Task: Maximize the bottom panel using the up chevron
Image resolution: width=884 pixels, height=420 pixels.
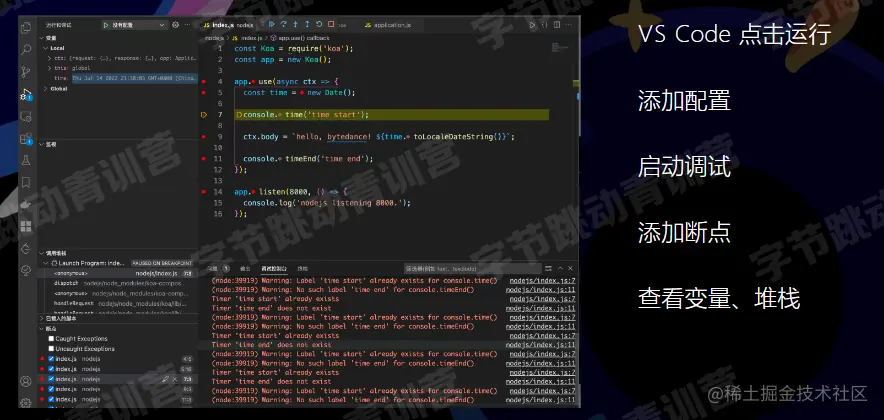Action: pos(560,268)
